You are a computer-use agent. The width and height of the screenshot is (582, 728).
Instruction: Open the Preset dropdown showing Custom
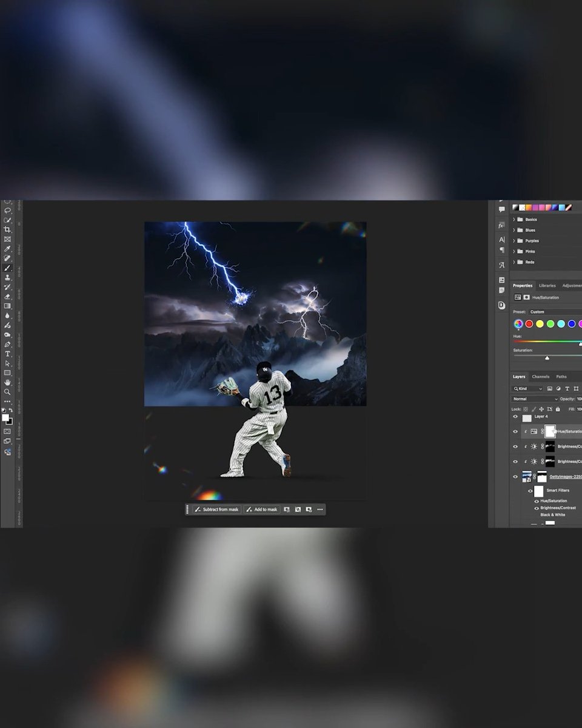(x=555, y=312)
